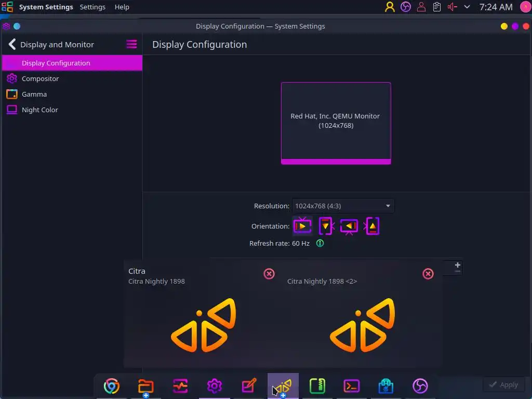This screenshot has height=399, width=532.
Task: Open the file manager dock icon
Action: [146, 386]
